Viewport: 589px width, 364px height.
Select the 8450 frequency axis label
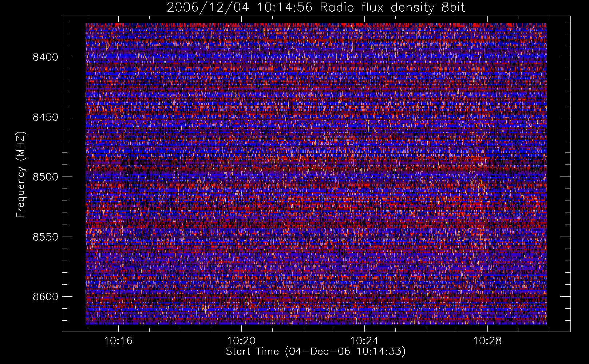click(46, 117)
